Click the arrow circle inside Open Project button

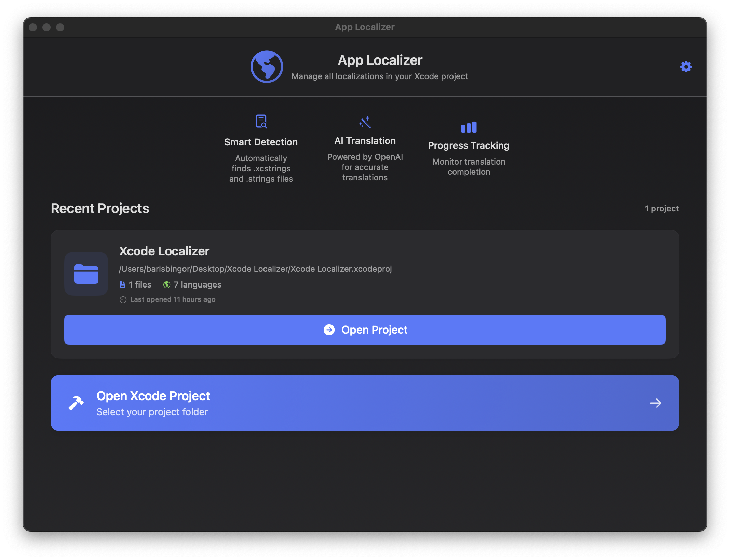click(x=329, y=330)
